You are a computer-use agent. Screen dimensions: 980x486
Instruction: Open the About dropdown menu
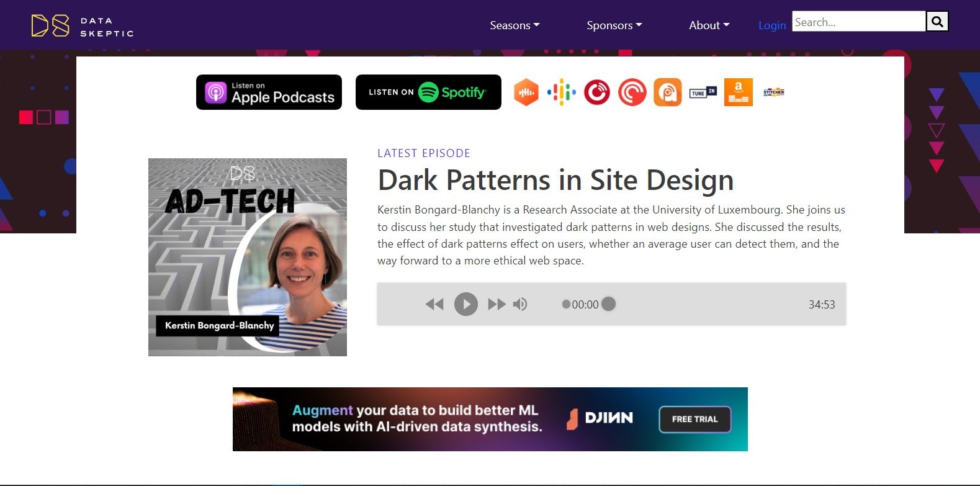click(709, 25)
